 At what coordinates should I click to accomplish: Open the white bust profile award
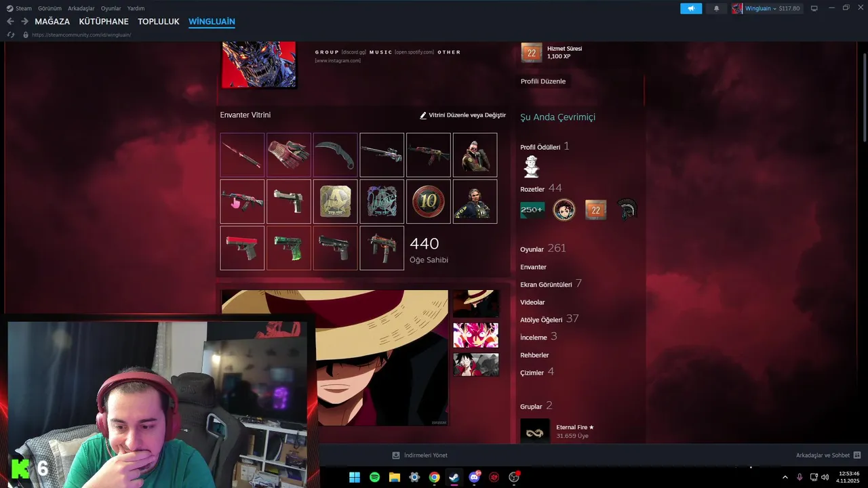[531, 167]
